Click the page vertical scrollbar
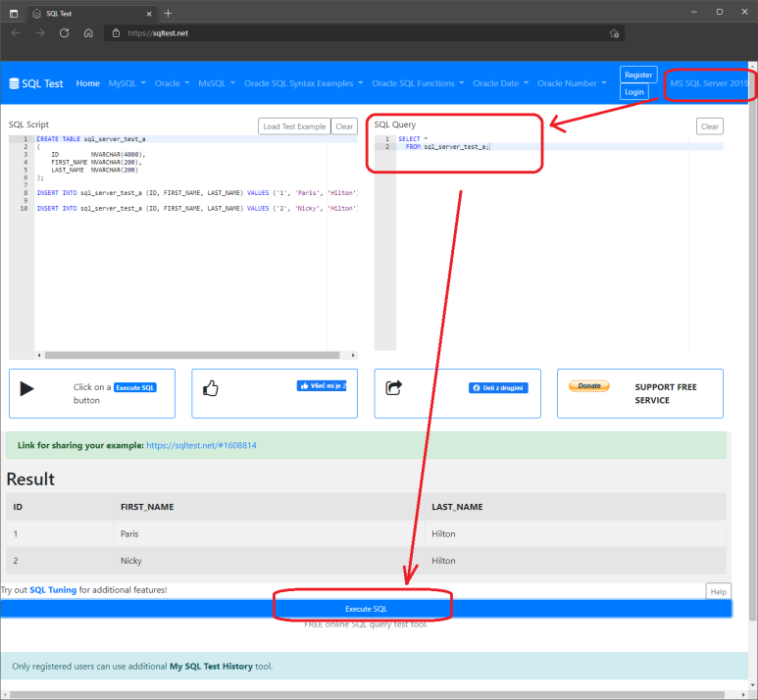This screenshot has height=700, width=758. coord(752,346)
